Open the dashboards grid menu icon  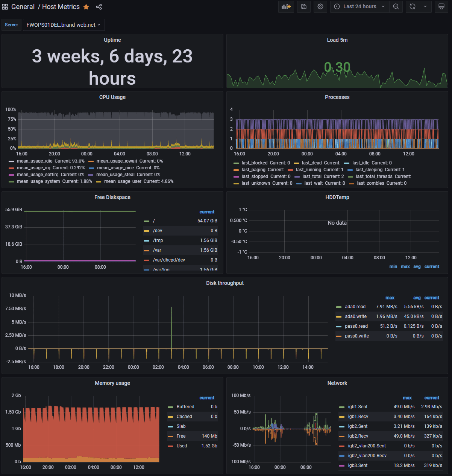click(5, 7)
